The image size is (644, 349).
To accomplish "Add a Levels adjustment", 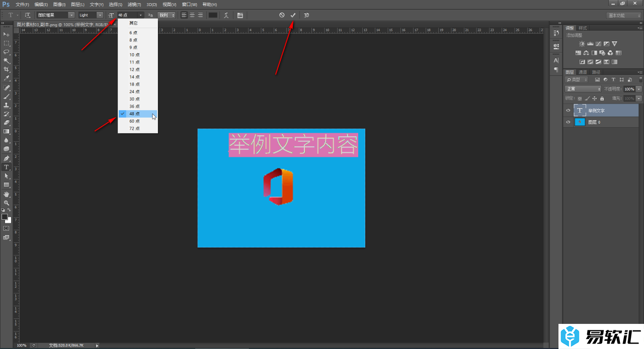I will (590, 44).
